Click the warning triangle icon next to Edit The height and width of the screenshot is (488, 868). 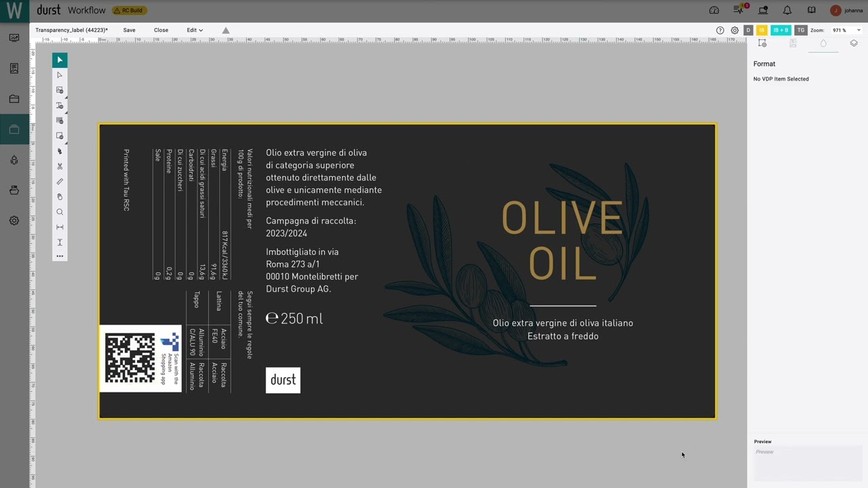click(226, 30)
